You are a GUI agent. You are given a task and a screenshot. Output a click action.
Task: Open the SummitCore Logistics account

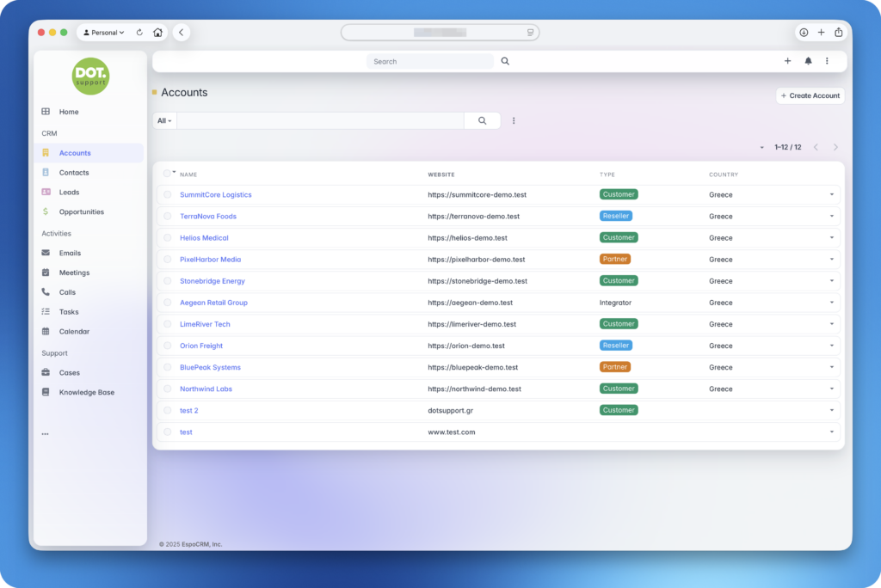216,195
